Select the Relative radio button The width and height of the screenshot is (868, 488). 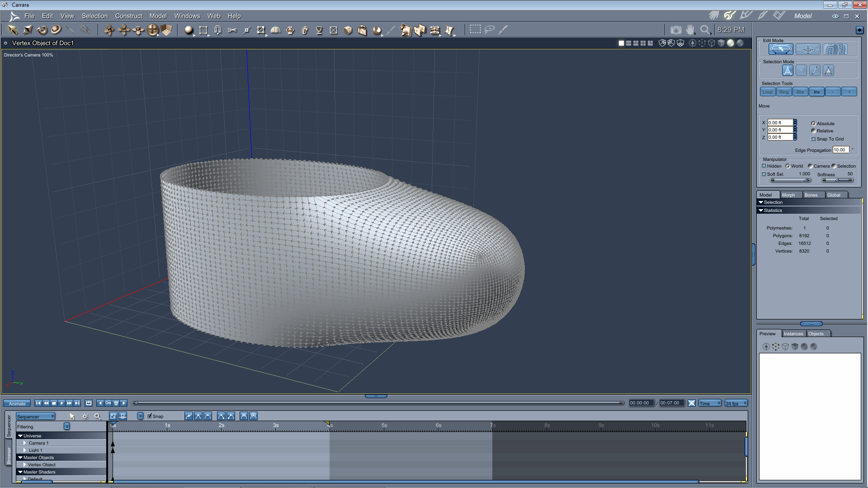click(813, 131)
